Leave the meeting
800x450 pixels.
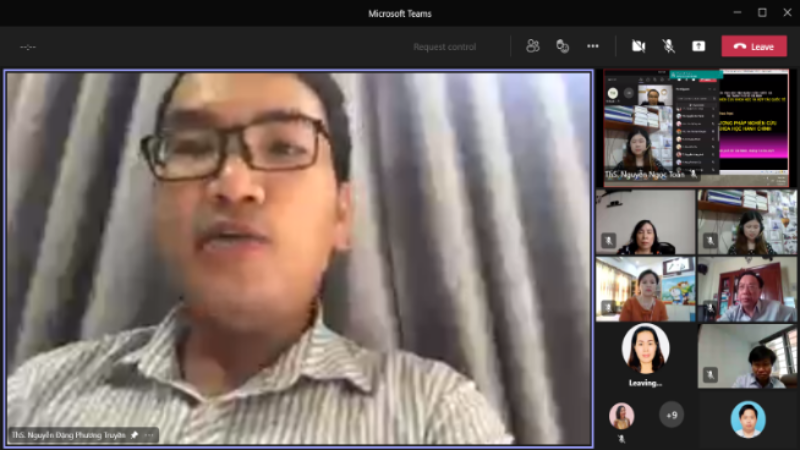pyautogui.click(x=754, y=46)
